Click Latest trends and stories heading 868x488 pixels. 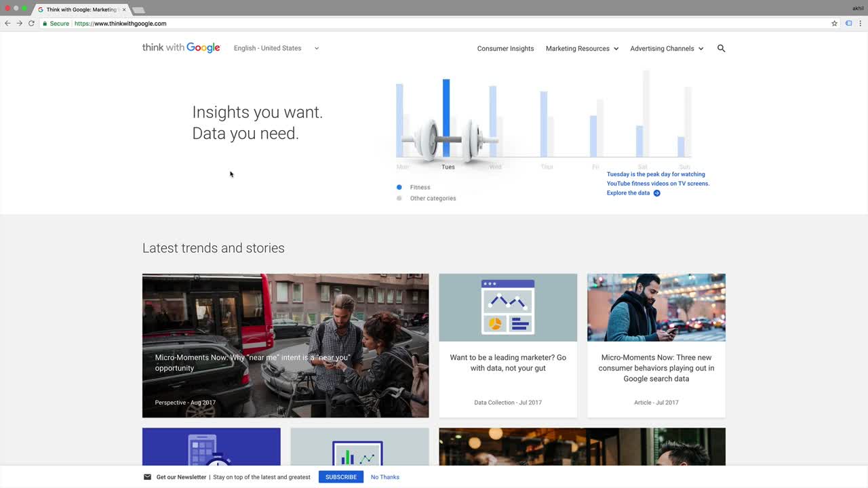(214, 248)
